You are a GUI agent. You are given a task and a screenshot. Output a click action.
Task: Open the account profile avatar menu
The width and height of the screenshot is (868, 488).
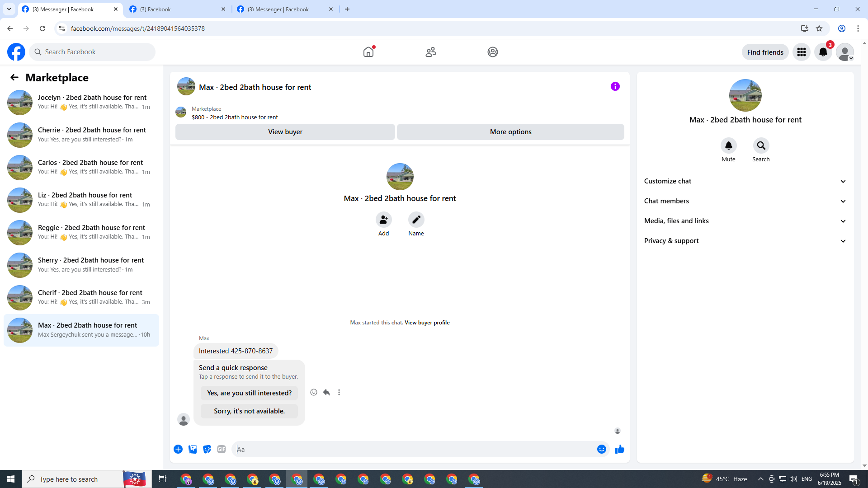click(845, 52)
